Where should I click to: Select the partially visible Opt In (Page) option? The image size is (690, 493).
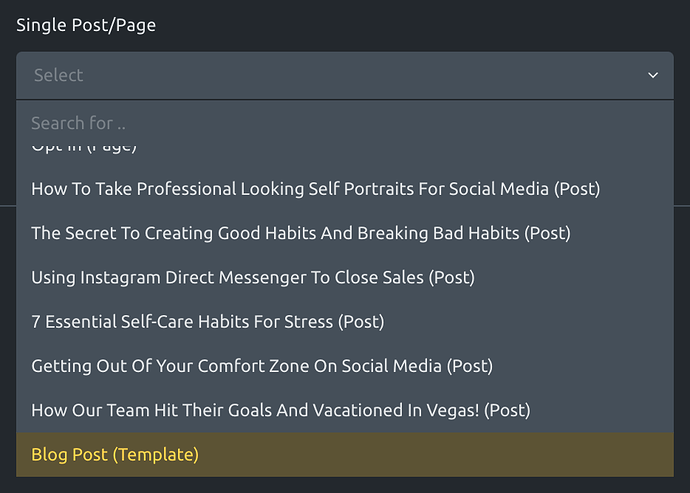pos(345,149)
